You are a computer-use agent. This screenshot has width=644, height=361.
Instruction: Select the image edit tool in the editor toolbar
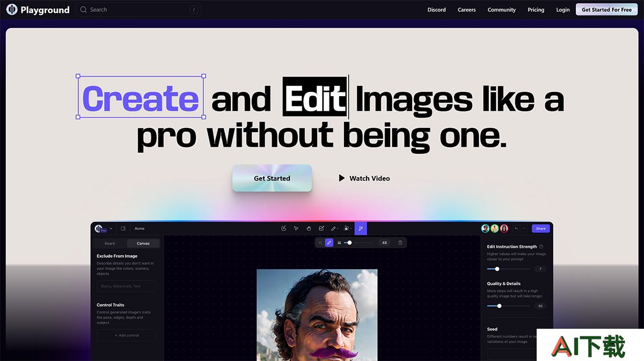click(x=321, y=228)
